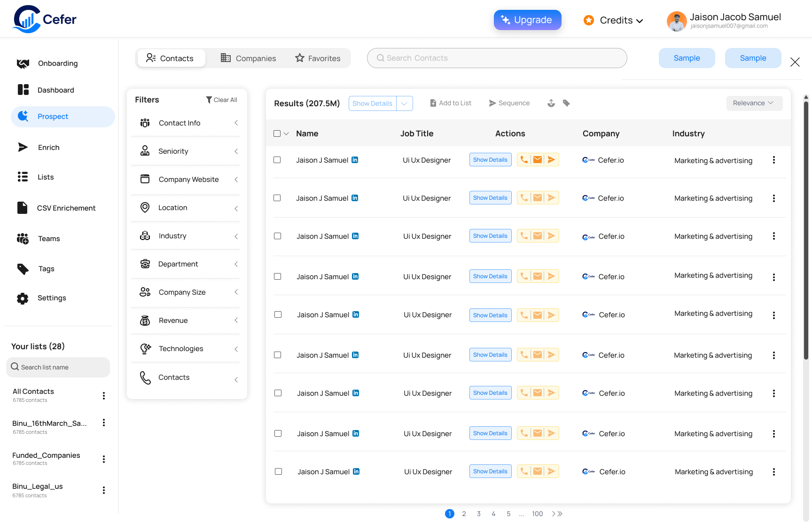
Task: Open the Show Details dropdown arrow in results header
Action: 405,103
